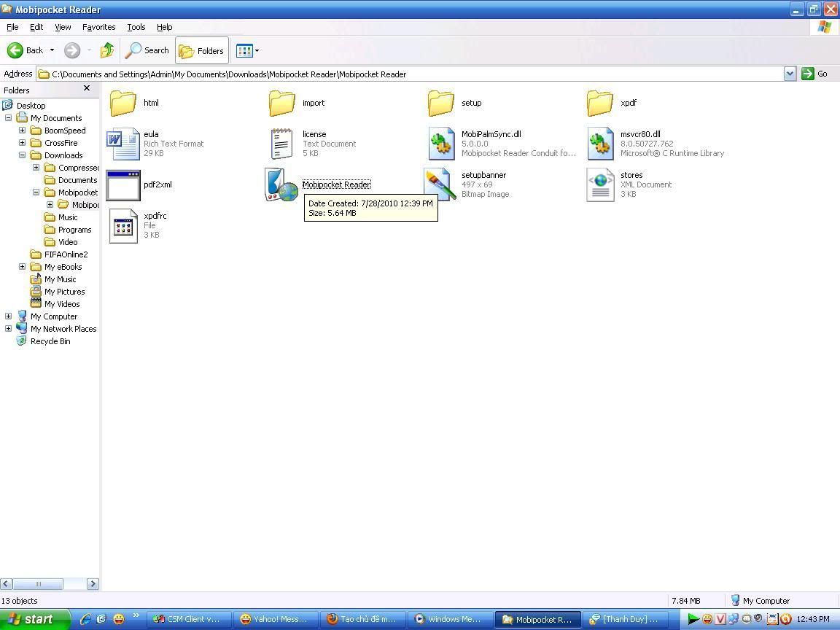Collapse the My Documents tree node
This screenshot has height=630, width=840.
pyautogui.click(x=8, y=118)
